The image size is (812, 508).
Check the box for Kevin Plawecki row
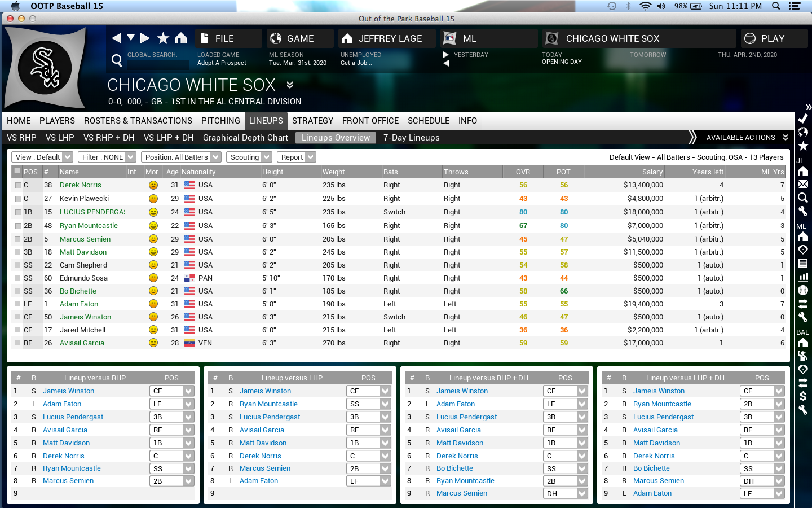click(17, 199)
